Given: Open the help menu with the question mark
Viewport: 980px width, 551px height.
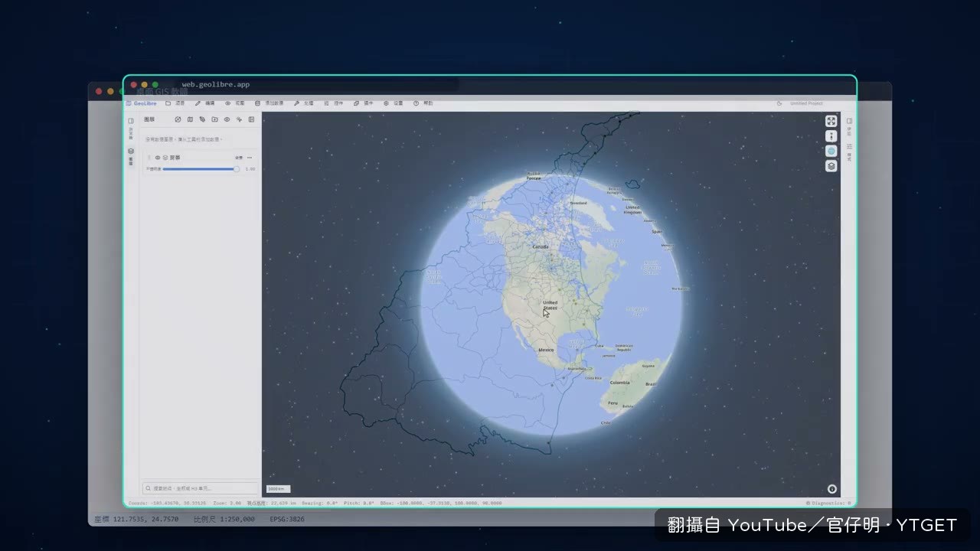Looking at the screenshot, I should point(423,103).
